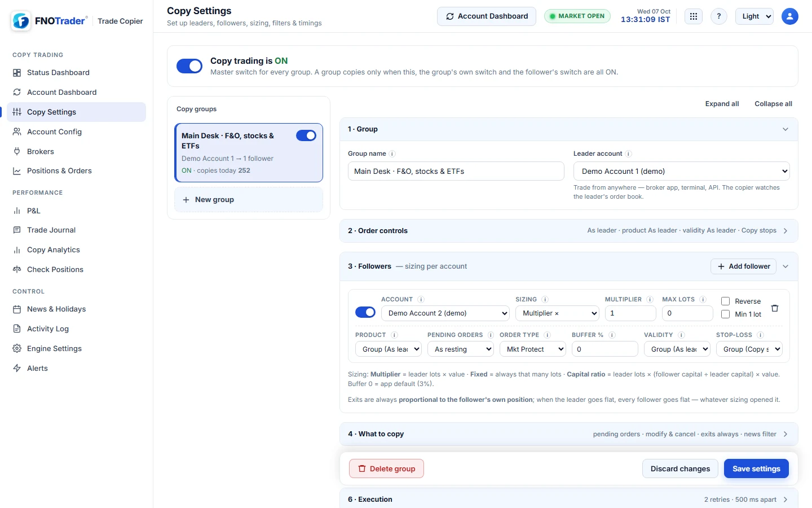Viewport: 812px width, 508px height.
Task: Open Engine Settings in sidebar
Action: tap(76, 348)
